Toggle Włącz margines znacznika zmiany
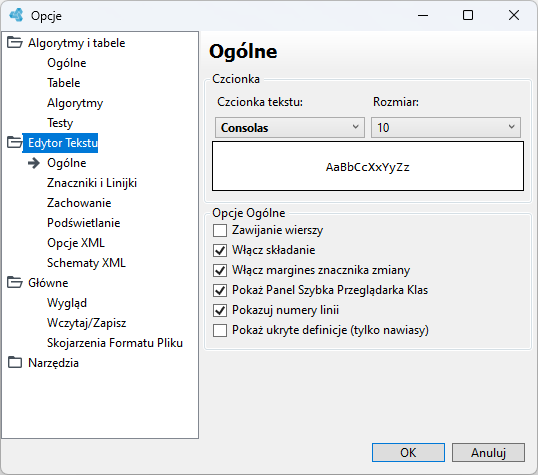The width and height of the screenshot is (538, 475). [x=220, y=270]
